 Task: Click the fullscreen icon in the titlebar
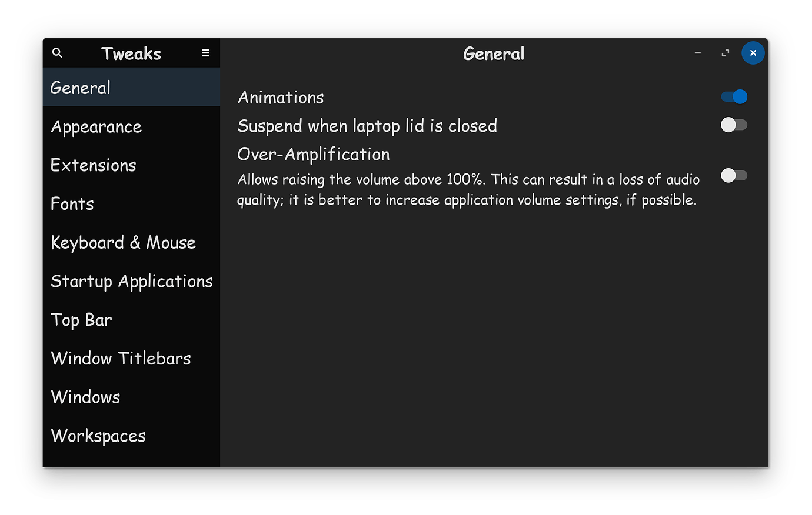(725, 53)
